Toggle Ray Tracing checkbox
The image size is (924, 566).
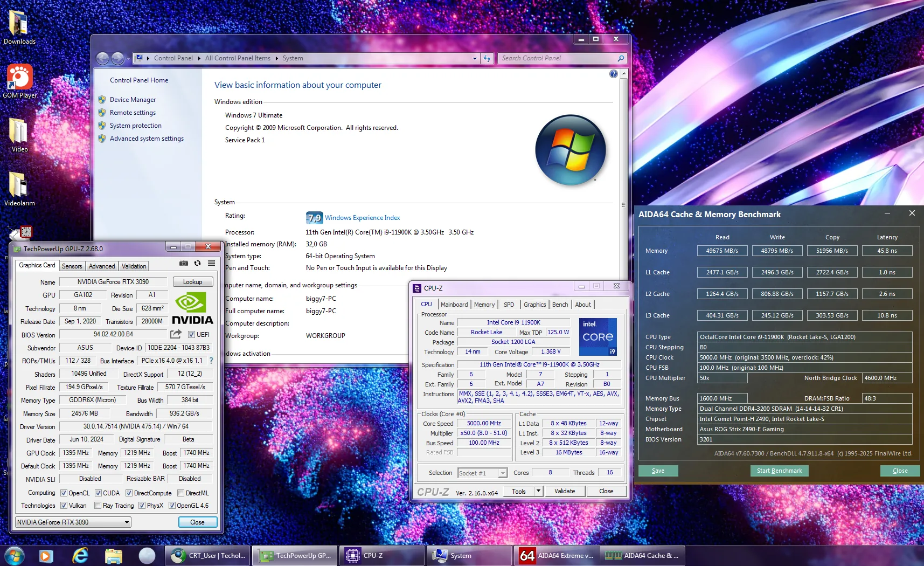[x=98, y=506]
